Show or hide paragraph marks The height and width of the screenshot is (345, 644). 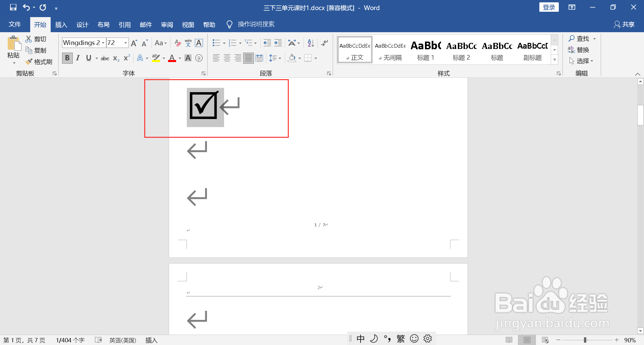click(324, 43)
